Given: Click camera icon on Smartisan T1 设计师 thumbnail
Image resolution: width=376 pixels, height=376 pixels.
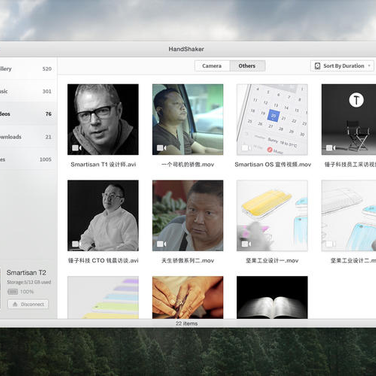Looking at the screenshot, I should point(77,148).
